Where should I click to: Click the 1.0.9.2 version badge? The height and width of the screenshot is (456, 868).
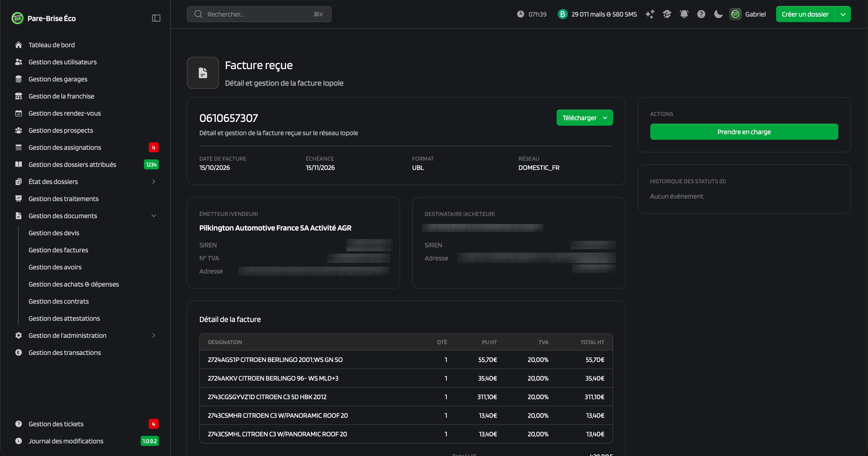pos(149,441)
